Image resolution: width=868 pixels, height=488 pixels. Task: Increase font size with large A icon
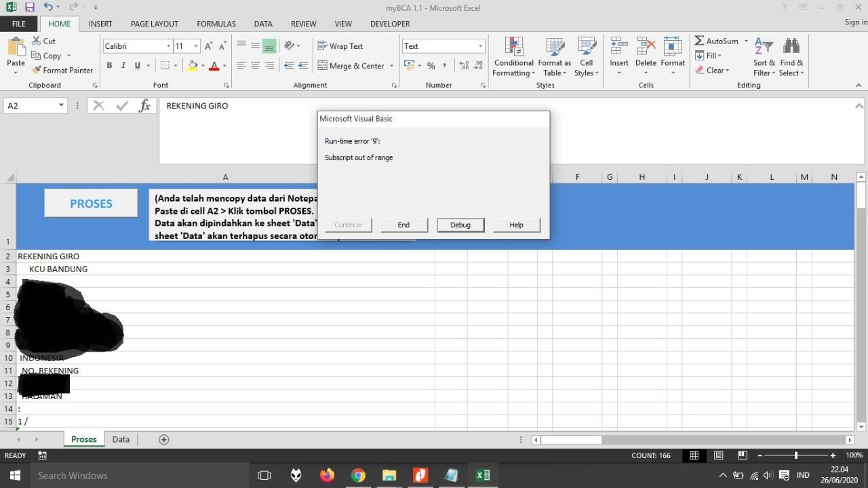point(209,46)
